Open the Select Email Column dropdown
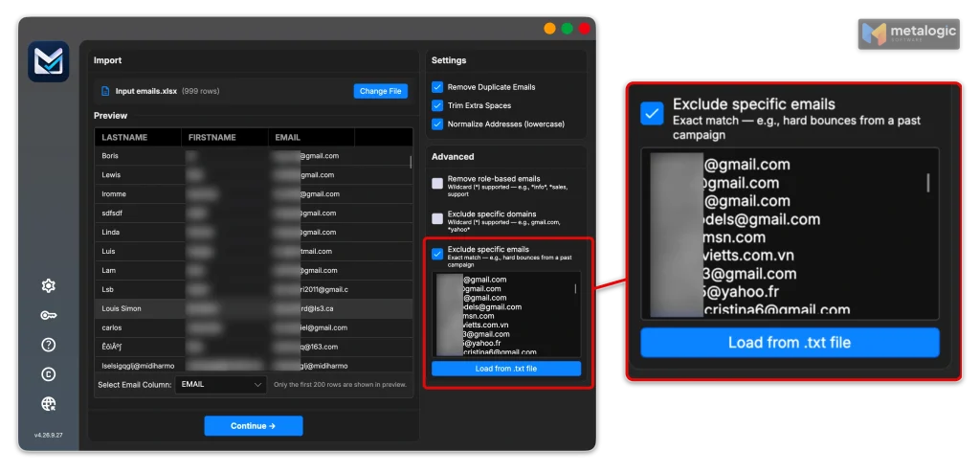 (x=221, y=385)
